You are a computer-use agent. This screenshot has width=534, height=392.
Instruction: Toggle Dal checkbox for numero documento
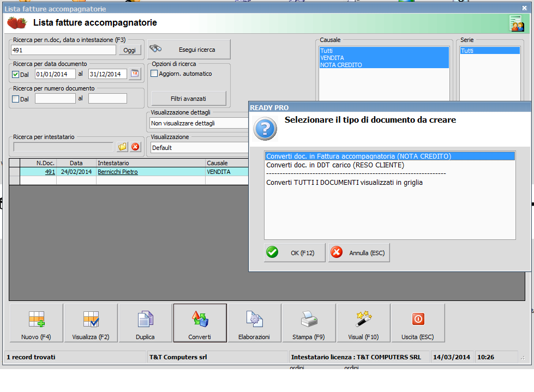click(15, 99)
